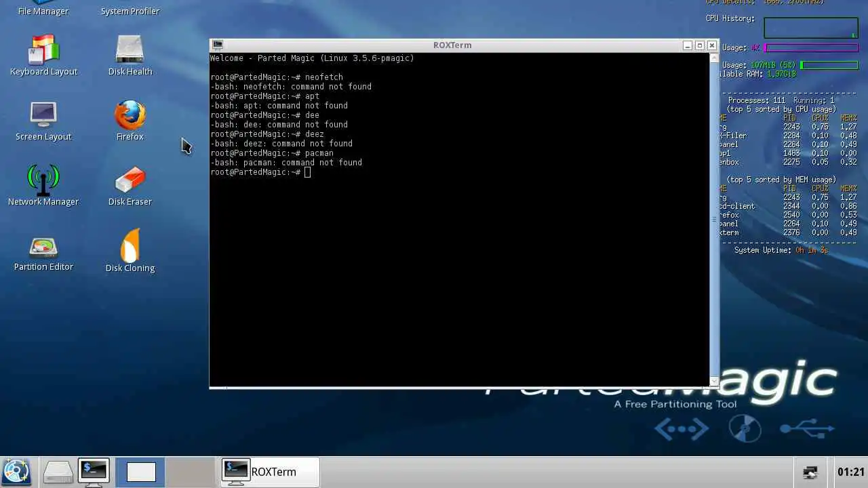This screenshot has width=868, height=488.
Task: Launch Firefox from the desktop
Action: coord(130,121)
